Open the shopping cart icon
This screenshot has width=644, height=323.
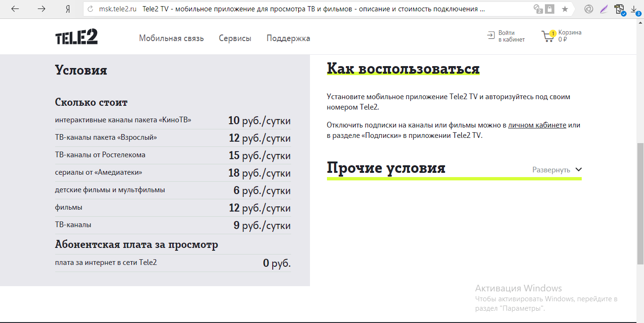(x=548, y=36)
